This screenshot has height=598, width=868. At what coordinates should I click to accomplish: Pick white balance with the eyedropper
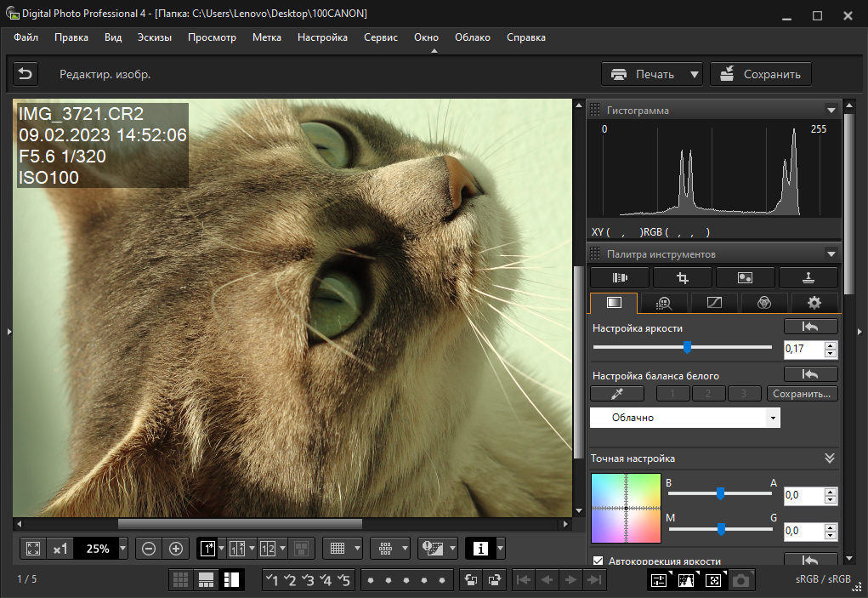click(617, 394)
